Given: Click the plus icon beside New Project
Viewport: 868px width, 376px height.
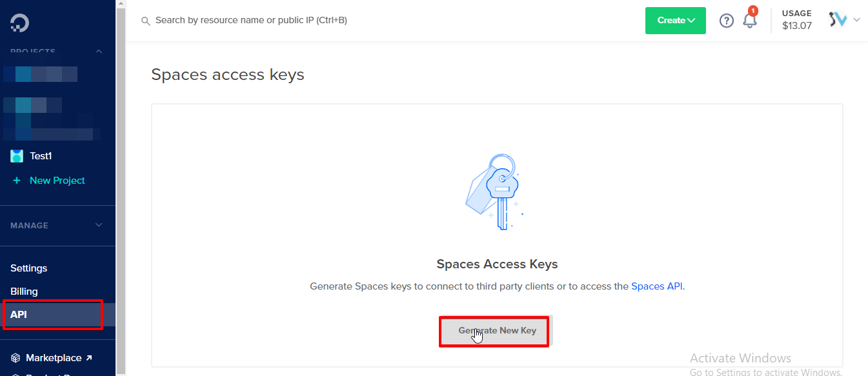Looking at the screenshot, I should 17,181.
